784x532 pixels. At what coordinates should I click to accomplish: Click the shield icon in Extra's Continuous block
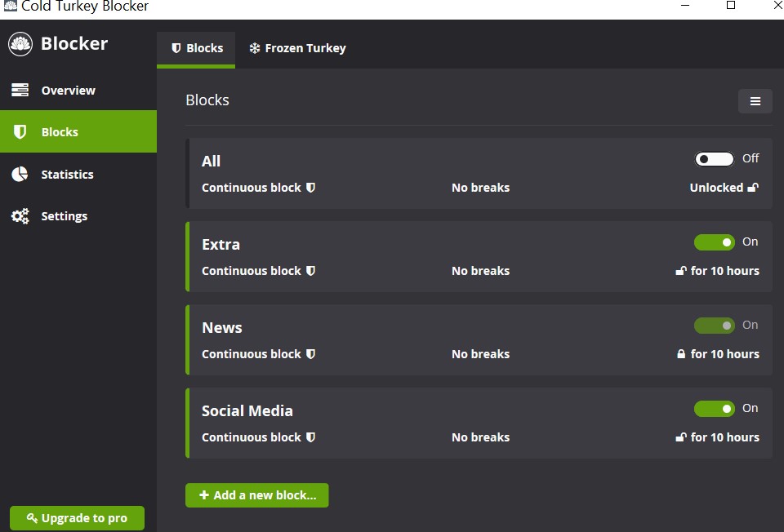click(310, 271)
